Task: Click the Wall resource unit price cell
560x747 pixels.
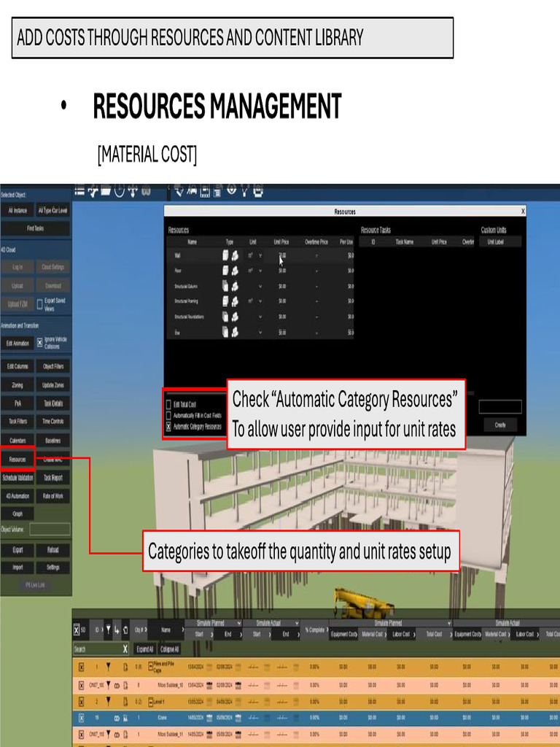Action: pos(282,256)
